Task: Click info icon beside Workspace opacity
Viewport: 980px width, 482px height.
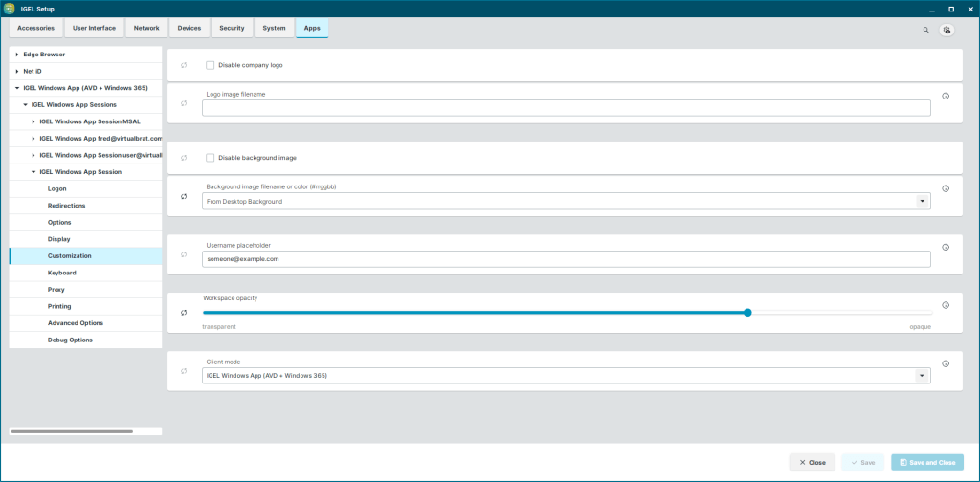Action: tap(946, 305)
